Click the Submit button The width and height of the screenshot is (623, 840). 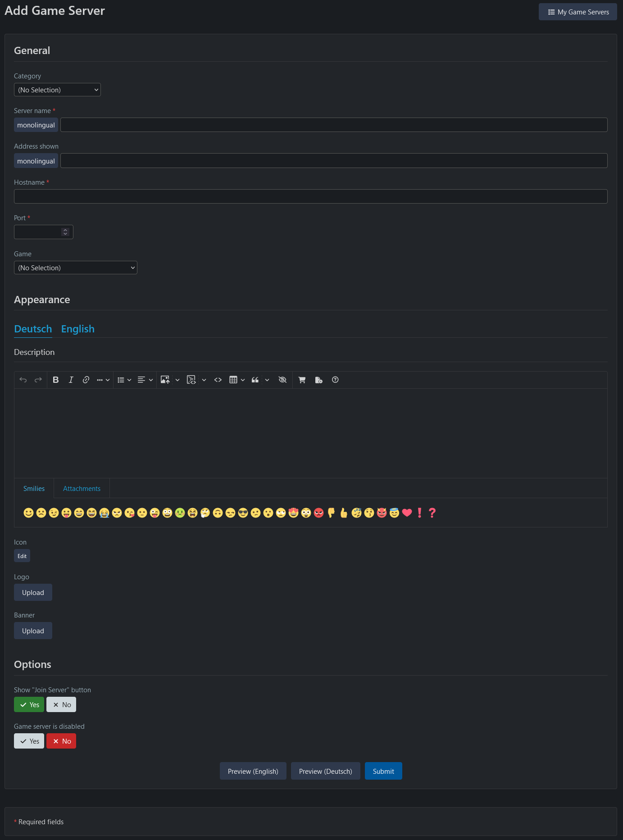(383, 771)
